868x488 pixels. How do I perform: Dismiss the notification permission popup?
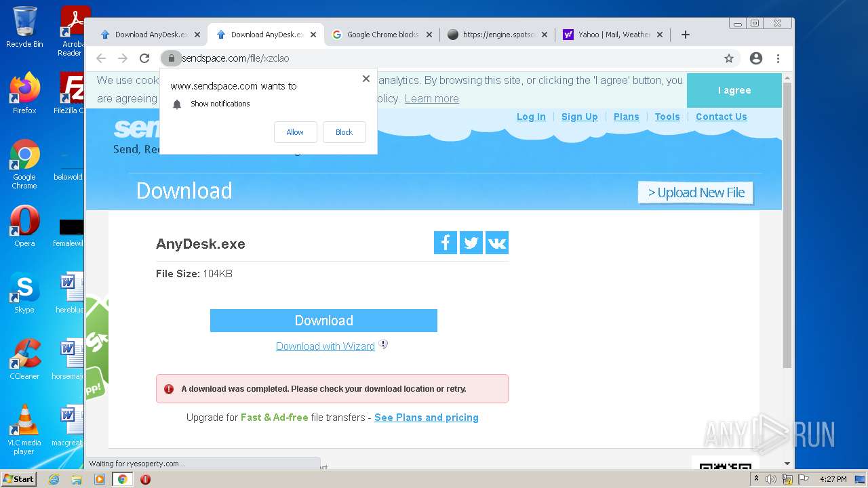366,79
